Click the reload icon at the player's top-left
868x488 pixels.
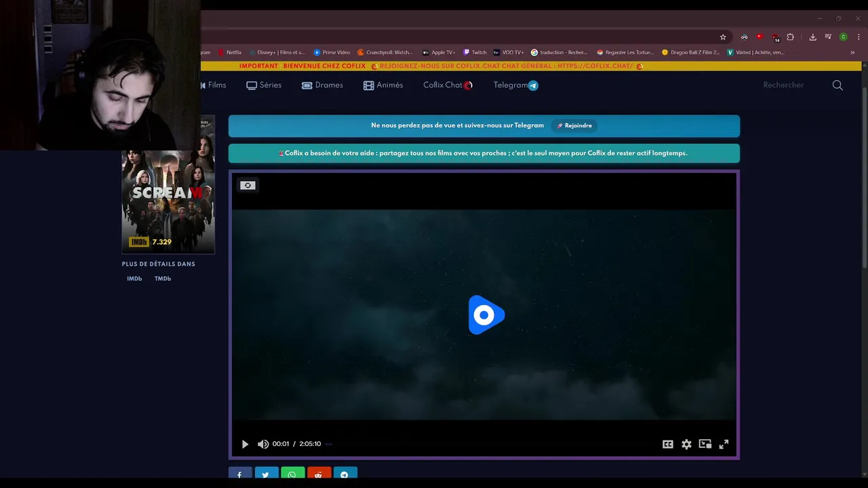point(248,185)
